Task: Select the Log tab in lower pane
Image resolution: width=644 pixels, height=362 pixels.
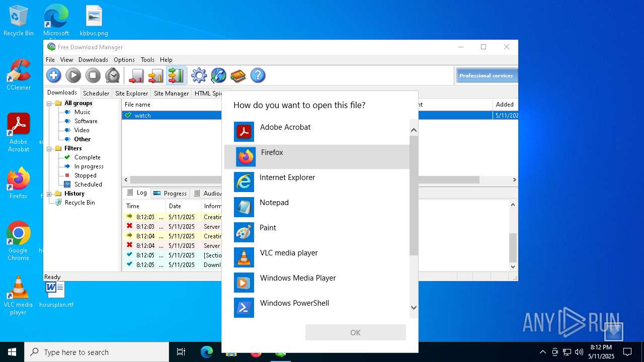Action: pos(137,193)
